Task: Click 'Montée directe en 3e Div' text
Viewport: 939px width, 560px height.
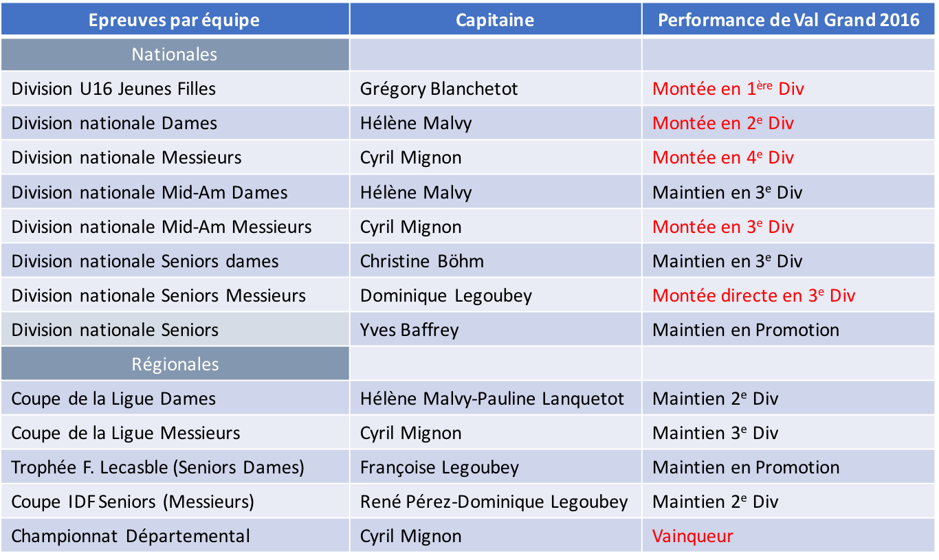Action: (x=753, y=295)
